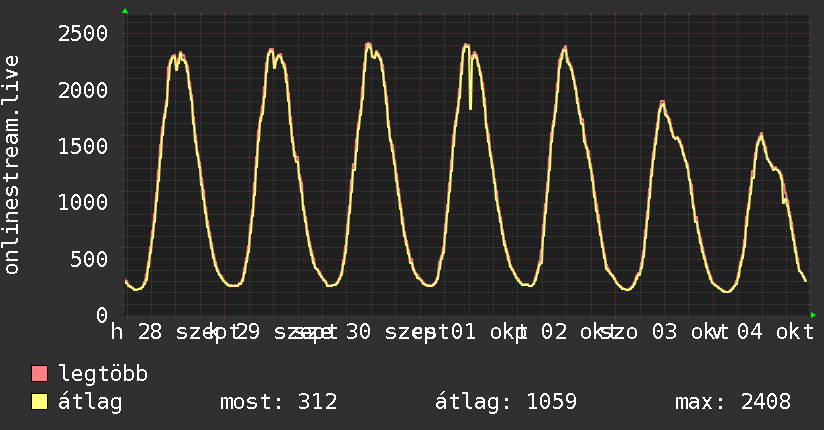Click the 2500 y-axis label

point(83,34)
